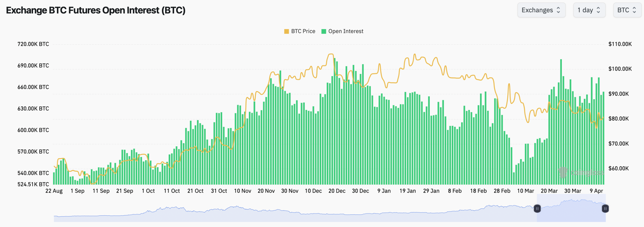The height and width of the screenshot is (227, 644).
Task: Toggle the Open Interest legend series
Action: [345, 31]
